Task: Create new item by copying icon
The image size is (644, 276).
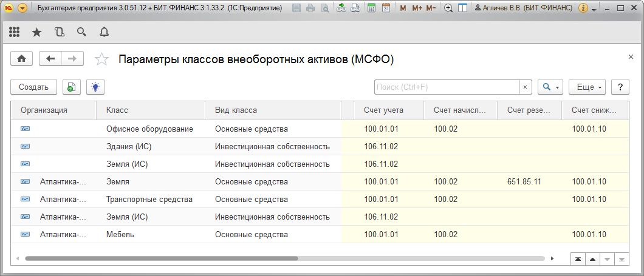Action: (x=71, y=87)
